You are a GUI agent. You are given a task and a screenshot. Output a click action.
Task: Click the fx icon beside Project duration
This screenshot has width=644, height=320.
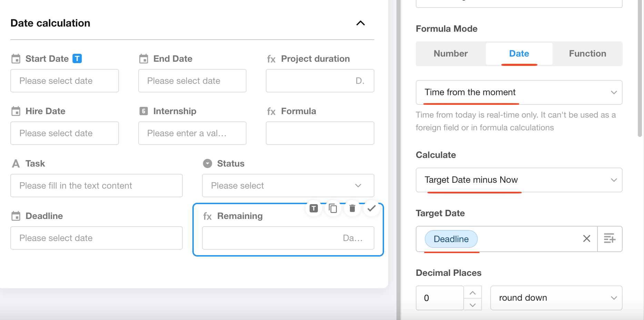point(271,59)
